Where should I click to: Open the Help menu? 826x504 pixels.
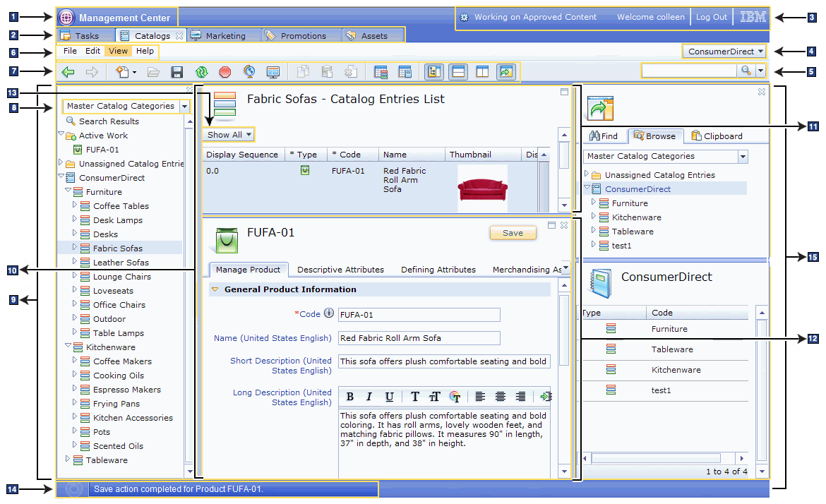pyautogui.click(x=145, y=51)
